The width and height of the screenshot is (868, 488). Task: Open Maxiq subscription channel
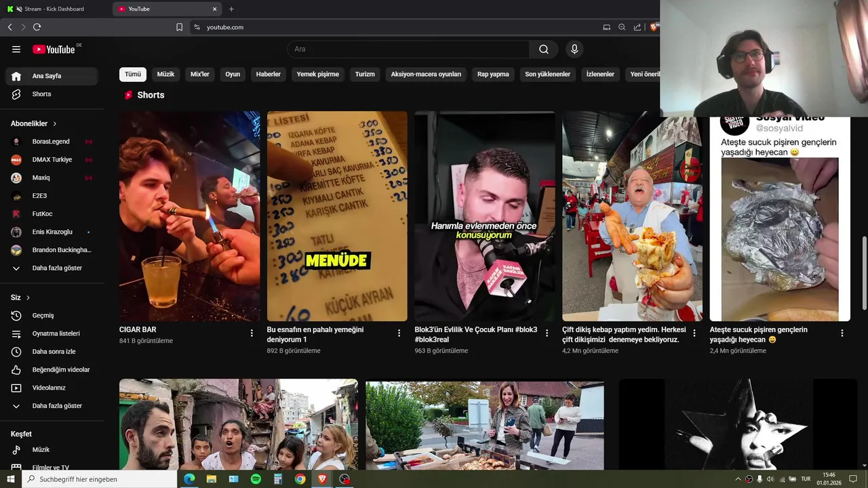(52, 178)
